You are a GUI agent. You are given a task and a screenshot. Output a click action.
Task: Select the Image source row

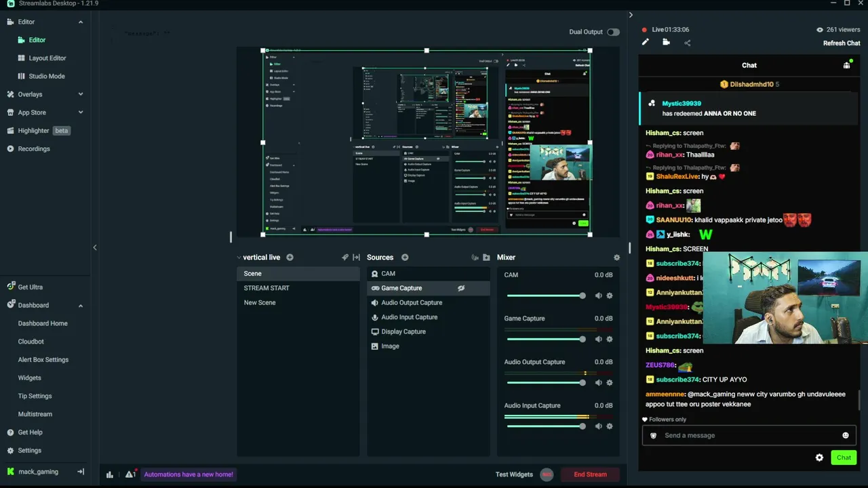429,346
